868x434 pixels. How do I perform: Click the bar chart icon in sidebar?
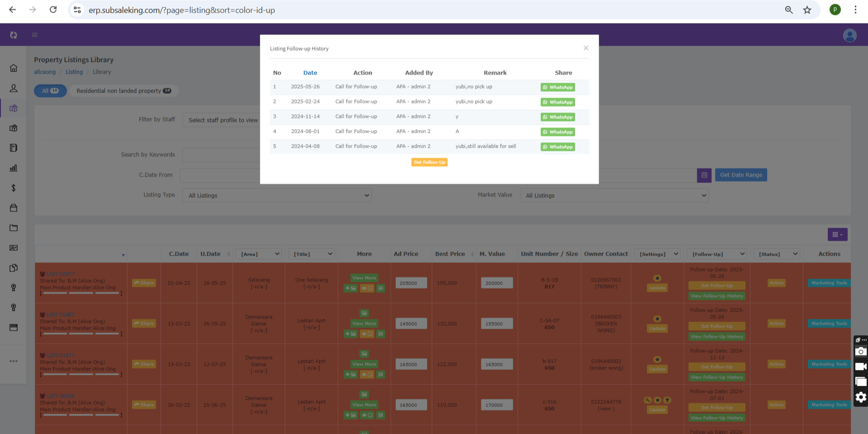click(x=14, y=168)
